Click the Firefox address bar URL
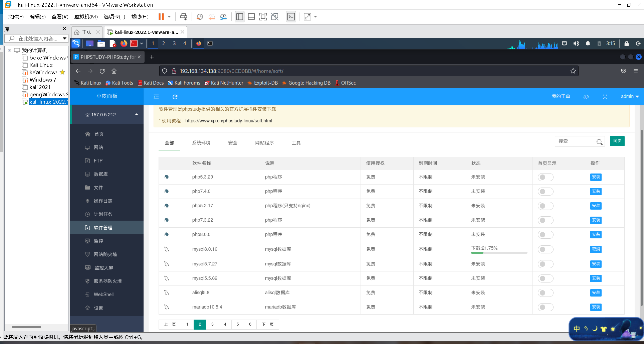The width and height of the screenshot is (644, 344). 232,71
